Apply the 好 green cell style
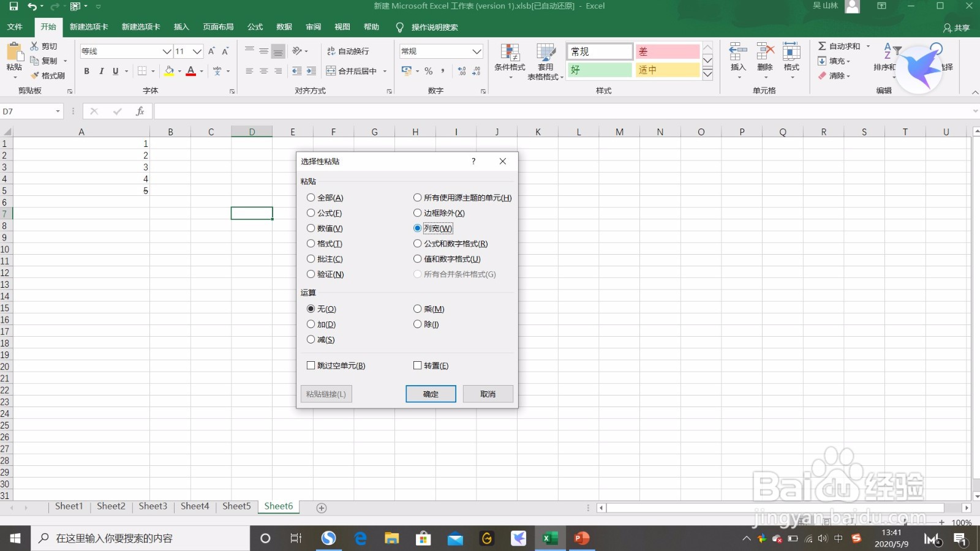 click(600, 70)
